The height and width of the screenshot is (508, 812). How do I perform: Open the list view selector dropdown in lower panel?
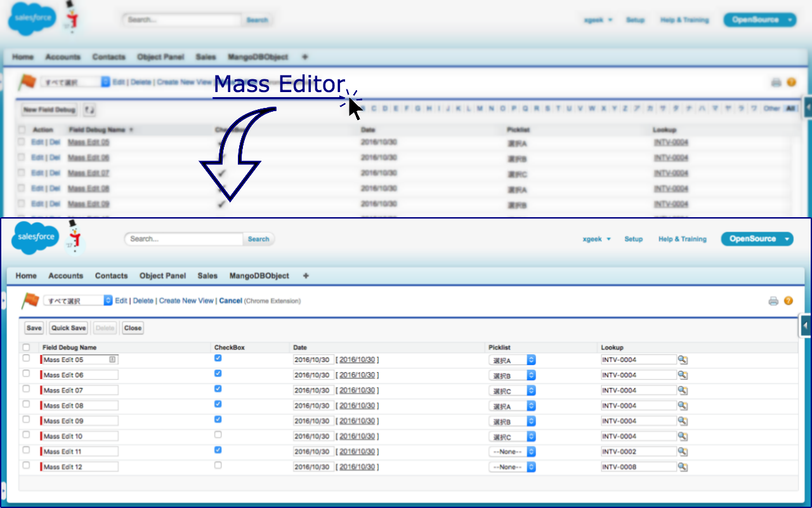click(77, 301)
